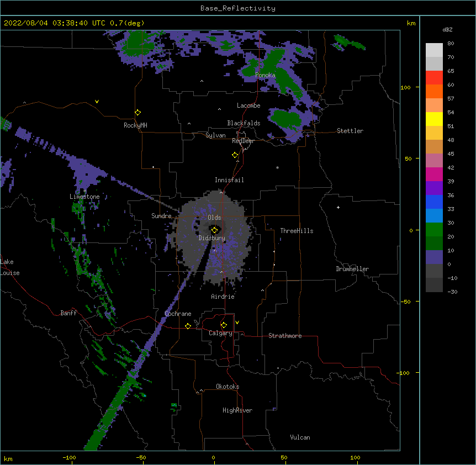Select the magenta 39-42 dBZ legend band
476x465 pixels.
(434, 174)
